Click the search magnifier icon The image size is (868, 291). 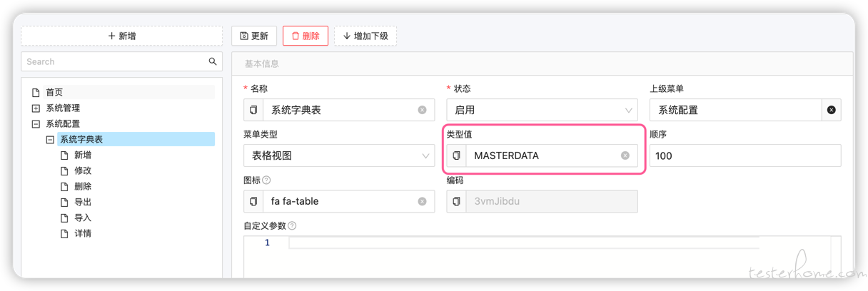(x=212, y=61)
